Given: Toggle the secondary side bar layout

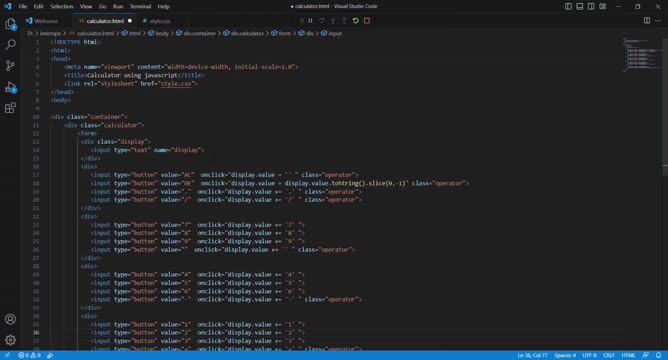Looking at the screenshot, I should [x=591, y=6].
